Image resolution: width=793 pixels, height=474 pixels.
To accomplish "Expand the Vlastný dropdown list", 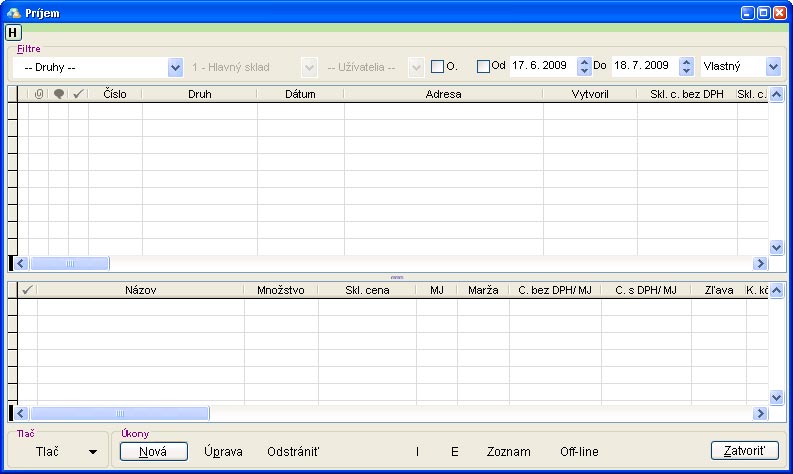I will coord(773,67).
